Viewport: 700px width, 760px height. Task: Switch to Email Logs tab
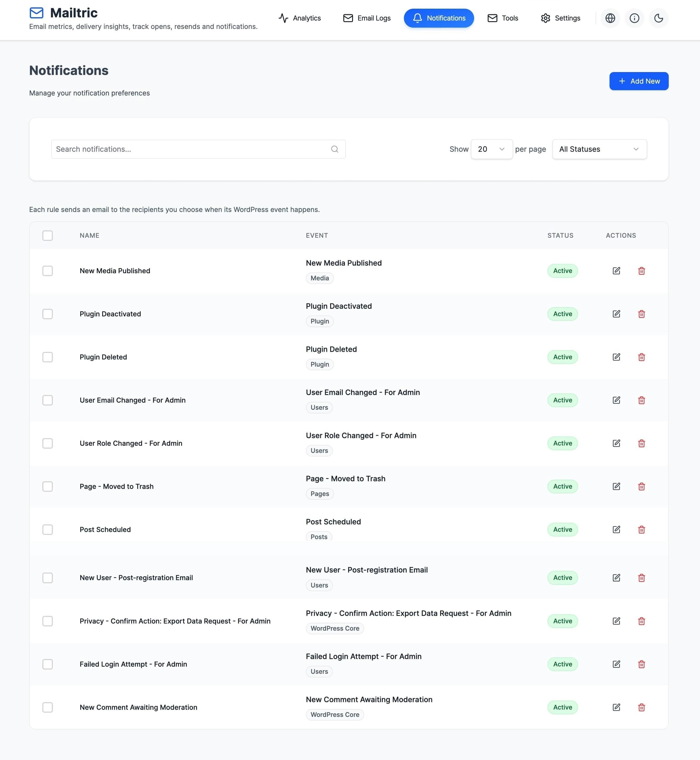tap(367, 18)
